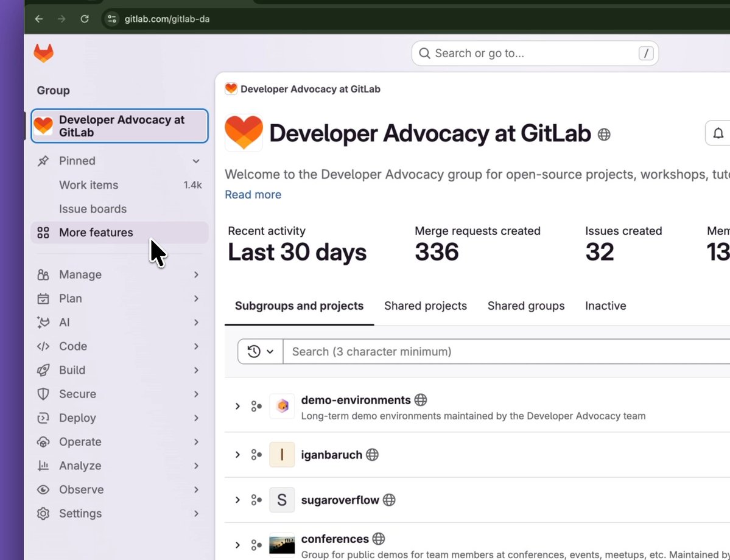Open notification bell dropdown
Viewport: 730px width, 560px height.
(x=718, y=133)
